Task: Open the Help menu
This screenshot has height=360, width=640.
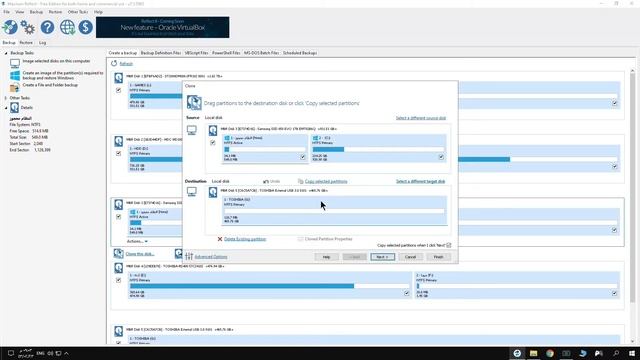Action: pyautogui.click(x=98, y=12)
